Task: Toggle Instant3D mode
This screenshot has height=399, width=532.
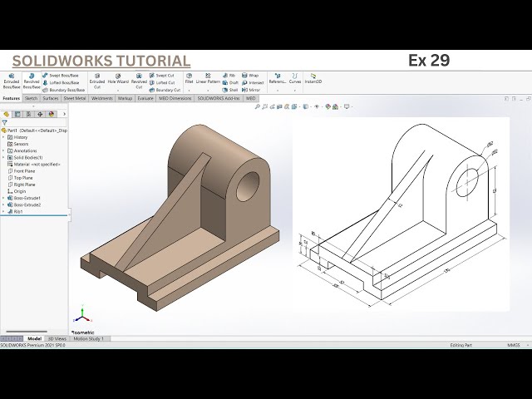Action: [x=313, y=79]
